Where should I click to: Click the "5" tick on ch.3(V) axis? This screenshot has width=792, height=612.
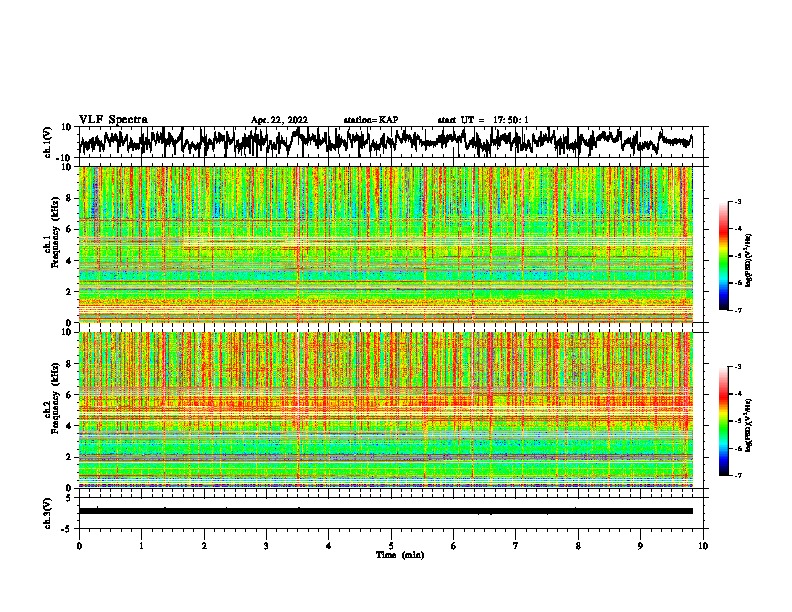click(69, 498)
